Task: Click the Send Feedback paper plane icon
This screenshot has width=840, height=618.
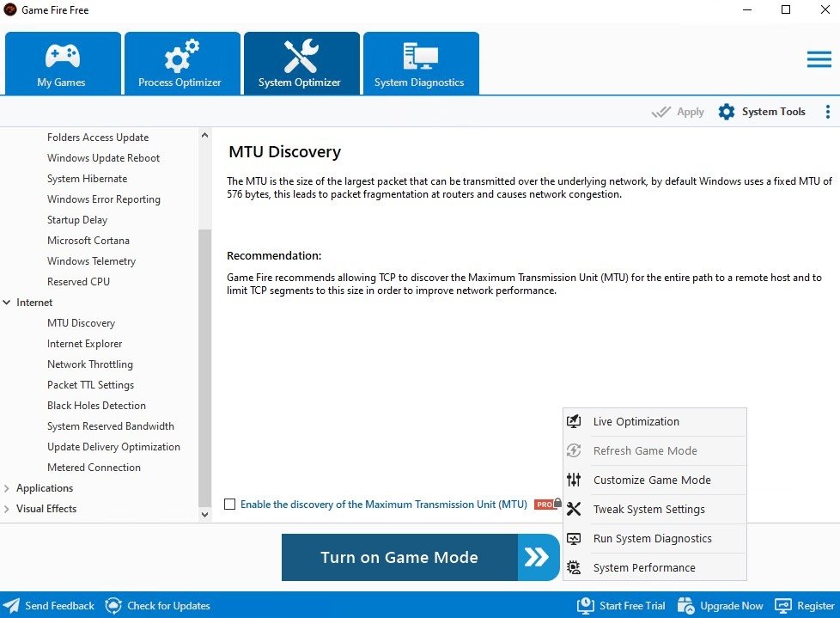Action: coord(11,606)
